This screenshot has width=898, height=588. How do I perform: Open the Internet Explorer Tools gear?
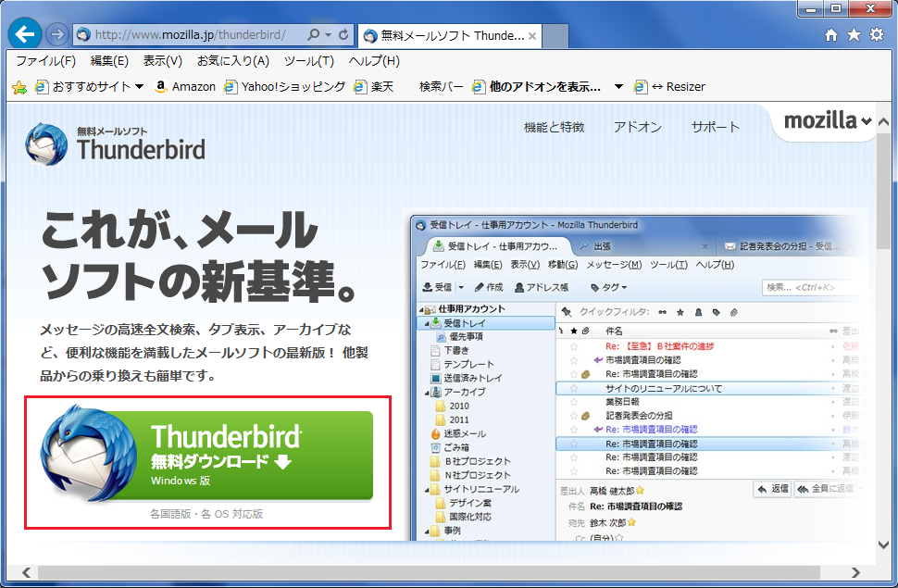point(877,35)
